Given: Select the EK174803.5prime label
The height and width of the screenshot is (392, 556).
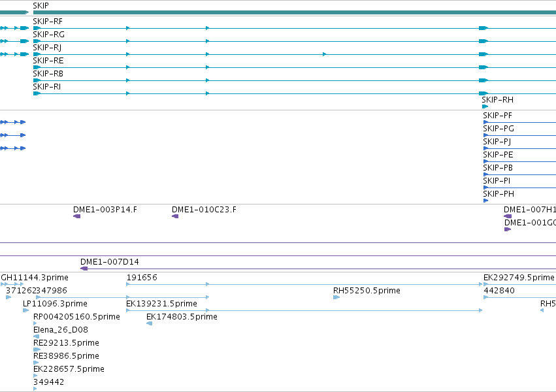Looking at the screenshot, I should pyautogui.click(x=182, y=317).
